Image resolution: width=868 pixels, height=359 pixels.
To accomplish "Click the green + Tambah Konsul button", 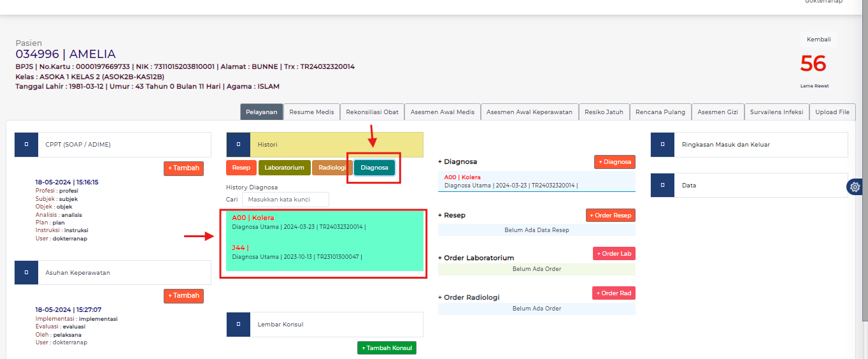I will 387,348.
